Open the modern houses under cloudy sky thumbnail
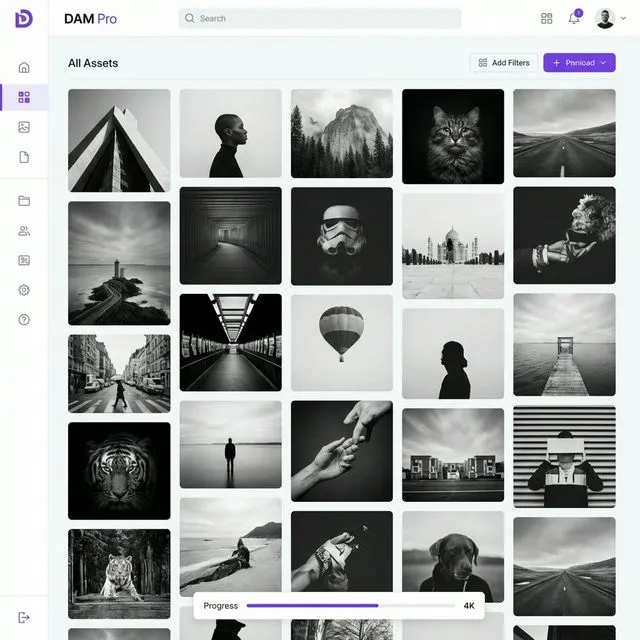 pos(453,455)
